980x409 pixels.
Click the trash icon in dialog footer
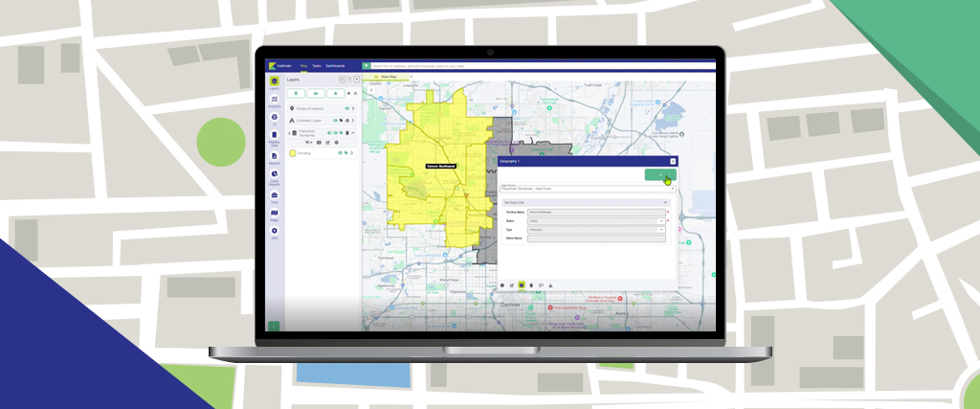531,285
